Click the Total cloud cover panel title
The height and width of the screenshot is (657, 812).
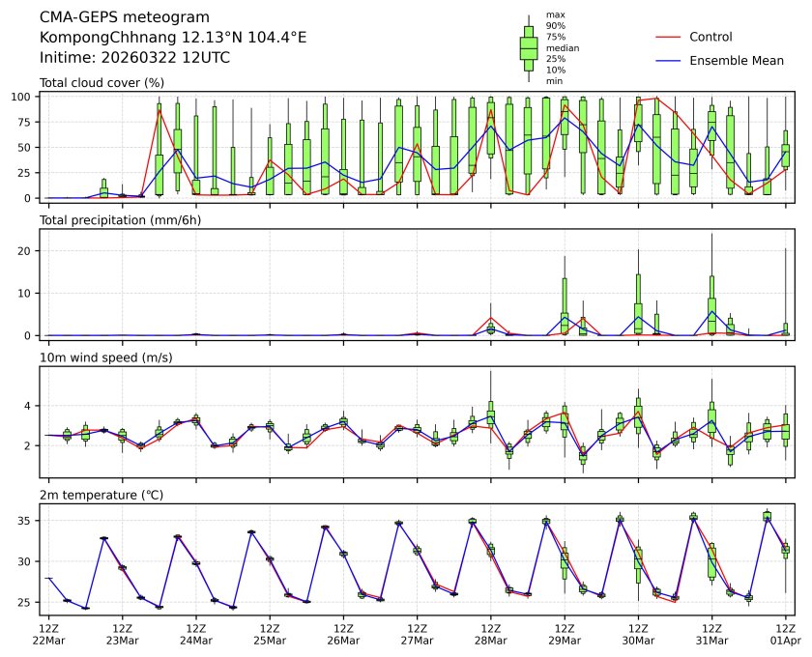[x=101, y=83]
